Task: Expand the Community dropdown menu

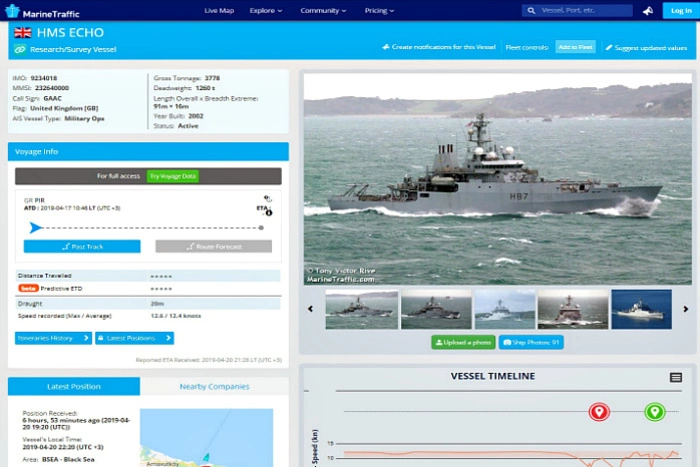Action: (323, 10)
